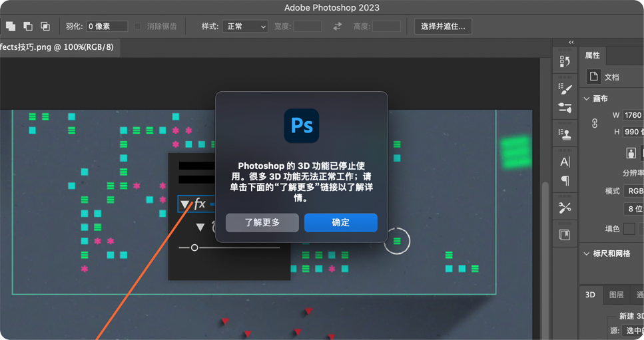
Task: Toggle the 消除锯齿 anti-alias checkbox
Action: (x=138, y=26)
